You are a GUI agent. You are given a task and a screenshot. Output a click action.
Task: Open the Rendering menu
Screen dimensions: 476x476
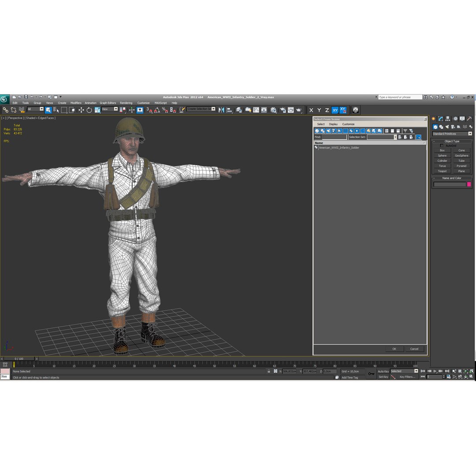(x=126, y=103)
